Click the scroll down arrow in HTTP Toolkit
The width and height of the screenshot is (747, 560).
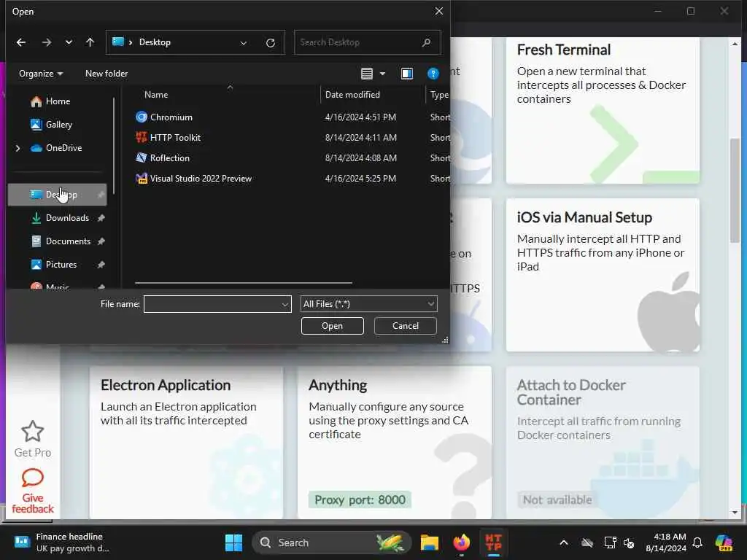(735, 513)
